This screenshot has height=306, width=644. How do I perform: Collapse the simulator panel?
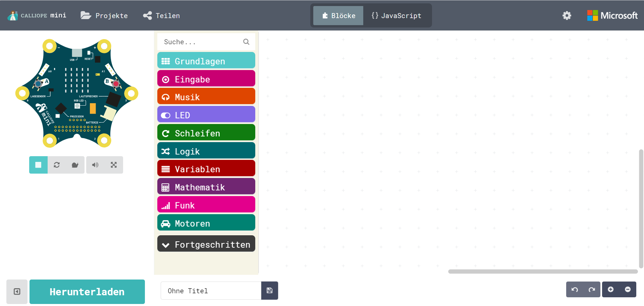[x=17, y=292]
